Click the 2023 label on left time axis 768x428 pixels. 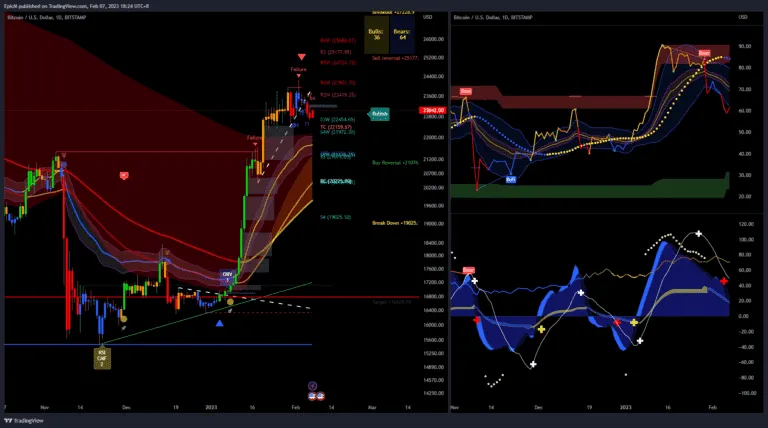coord(212,408)
